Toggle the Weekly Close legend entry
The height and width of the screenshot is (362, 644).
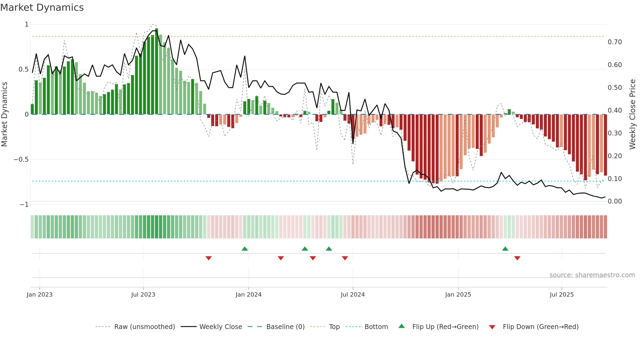[211, 327]
